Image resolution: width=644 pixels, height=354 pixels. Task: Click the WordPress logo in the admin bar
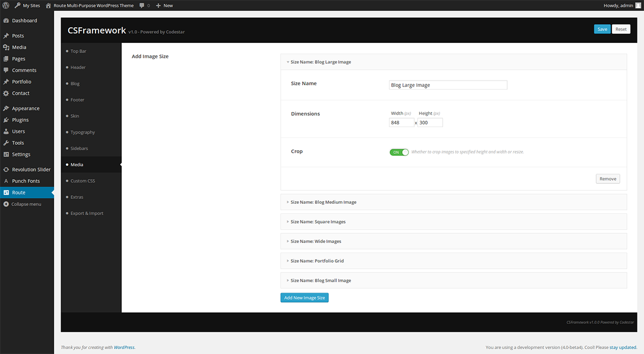pos(5,5)
